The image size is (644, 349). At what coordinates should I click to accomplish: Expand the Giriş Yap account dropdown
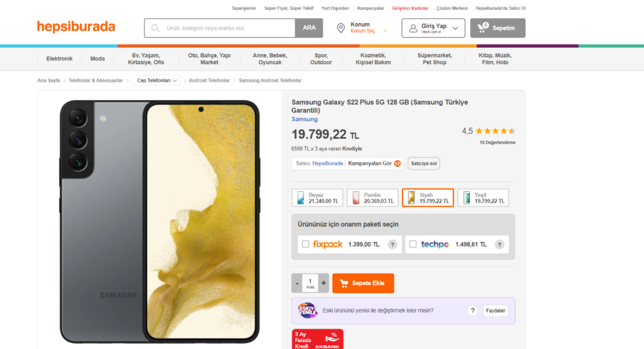coord(455,28)
